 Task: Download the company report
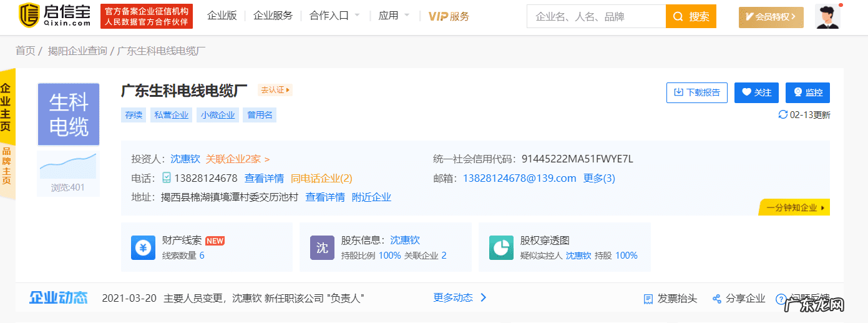click(697, 92)
